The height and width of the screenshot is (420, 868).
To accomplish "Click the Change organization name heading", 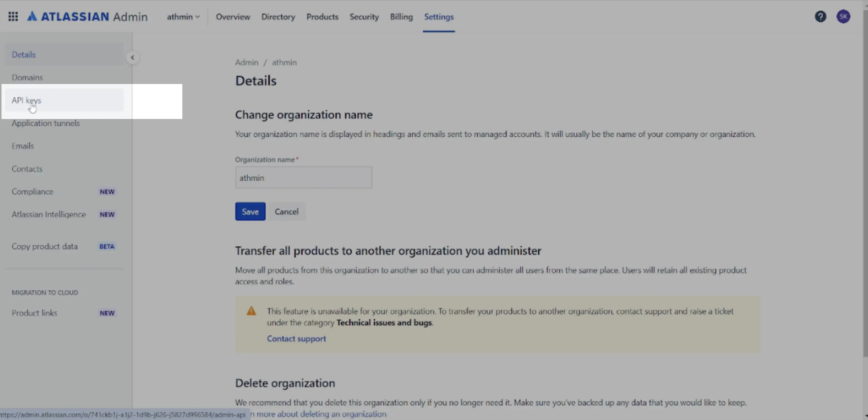I will [304, 115].
